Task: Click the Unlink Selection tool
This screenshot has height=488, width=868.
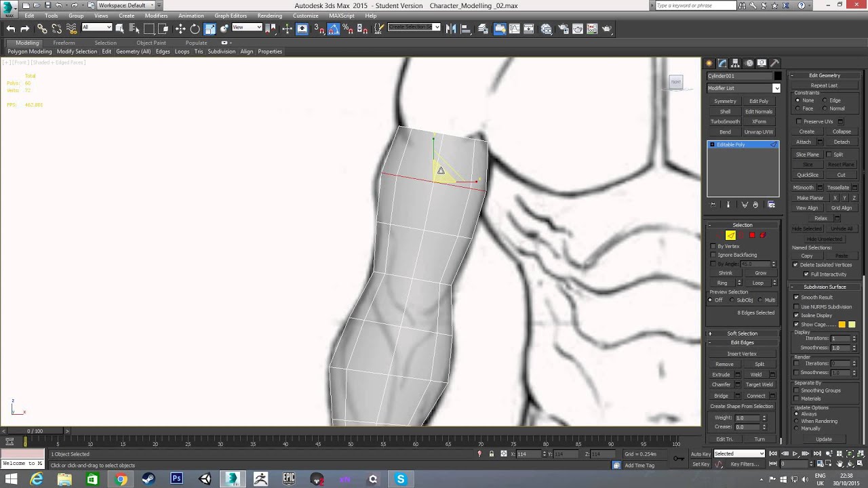Action: click(x=56, y=28)
